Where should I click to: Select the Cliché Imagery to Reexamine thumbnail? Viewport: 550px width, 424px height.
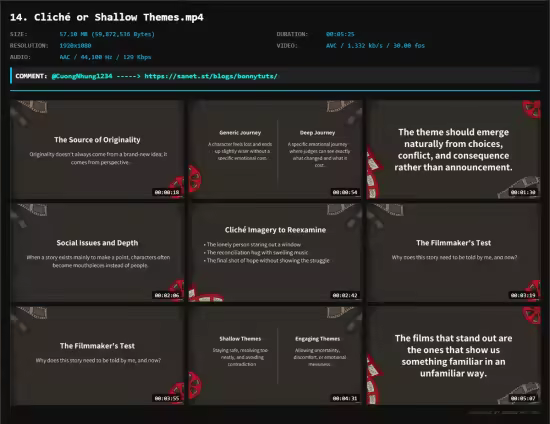(x=275, y=253)
